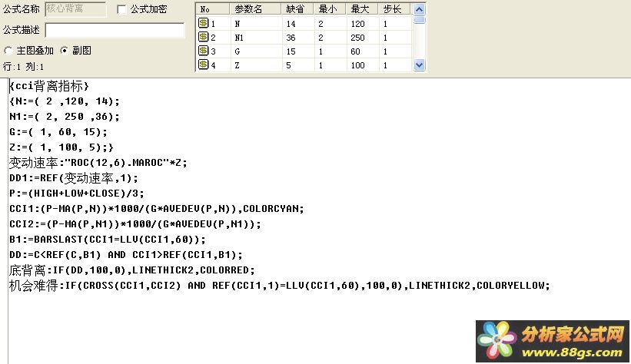Click parameter list scroll up arrow
This screenshot has height=364, width=631.
(x=419, y=9)
